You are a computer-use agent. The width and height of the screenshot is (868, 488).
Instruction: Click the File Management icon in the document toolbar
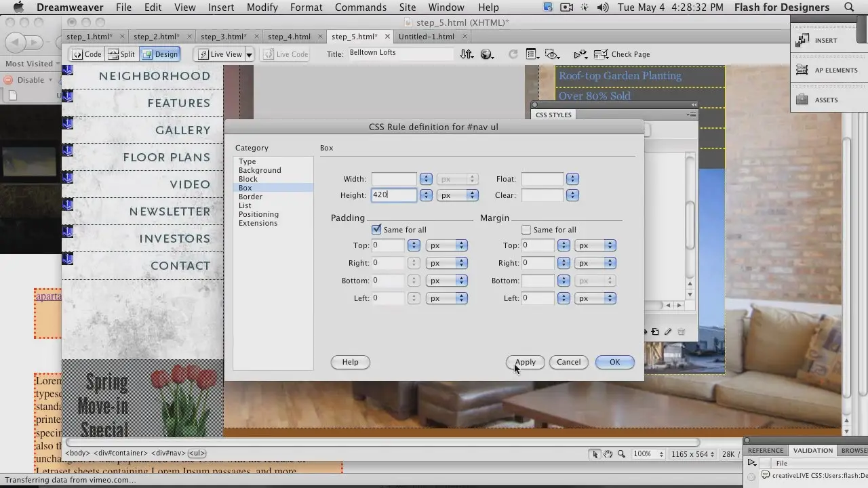[x=467, y=54]
